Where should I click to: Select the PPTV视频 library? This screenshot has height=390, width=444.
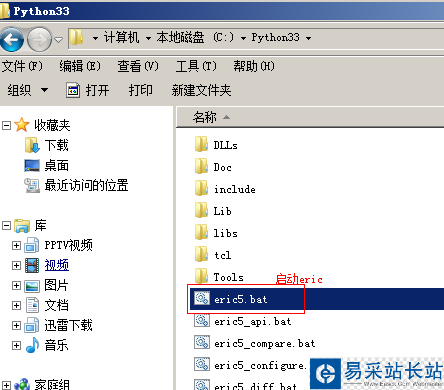[69, 245]
